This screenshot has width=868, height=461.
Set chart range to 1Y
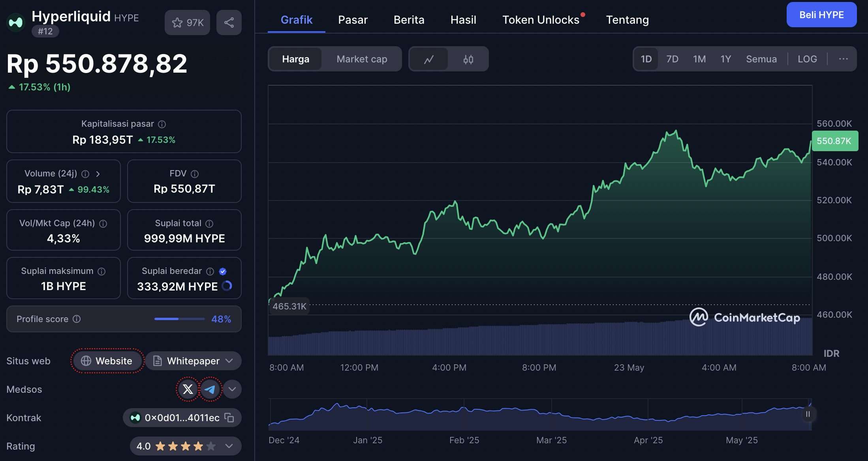726,59
